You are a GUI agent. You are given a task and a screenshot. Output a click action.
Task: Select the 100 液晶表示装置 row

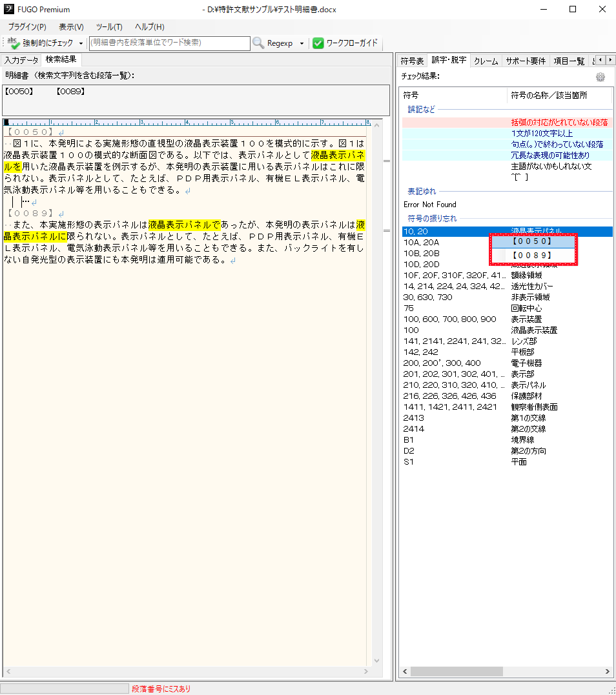click(x=507, y=330)
